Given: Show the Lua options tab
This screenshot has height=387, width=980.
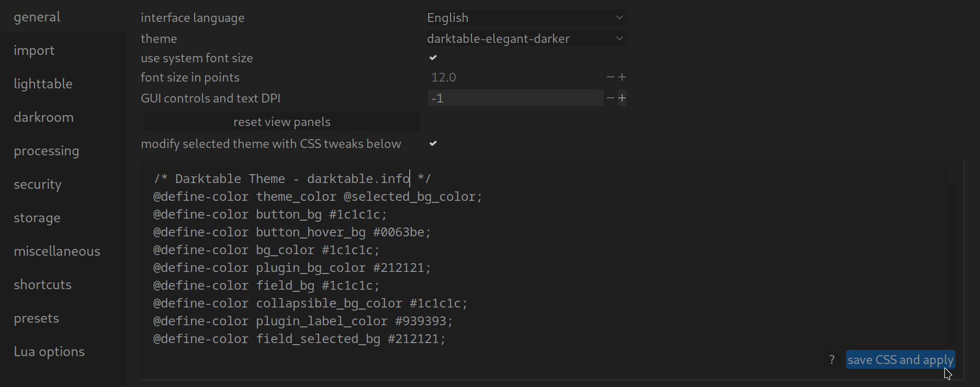Looking at the screenshot, I should pyautogui.click(x=49, y=351).
